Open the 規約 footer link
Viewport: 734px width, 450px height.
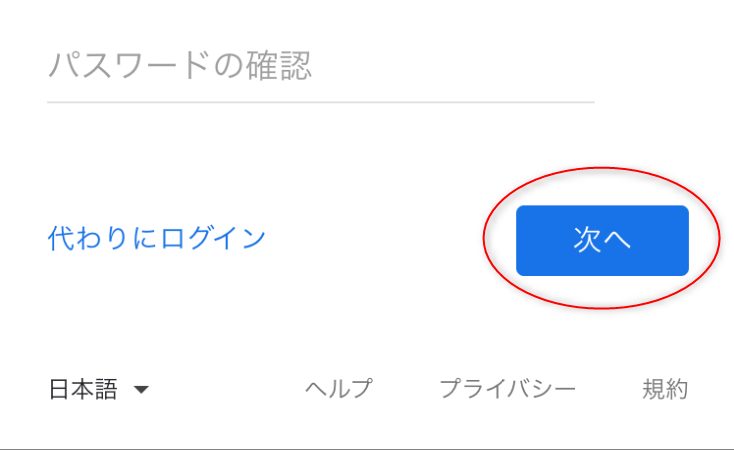665,389
